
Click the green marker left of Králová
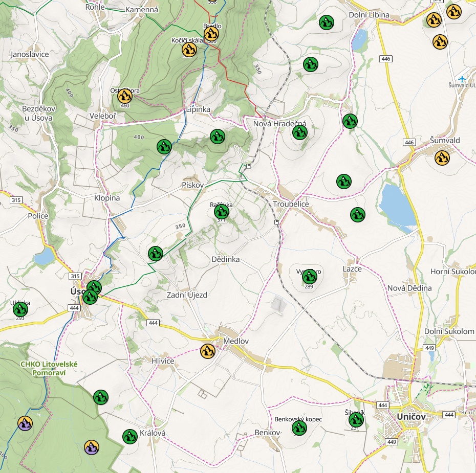tap(129, 436)
